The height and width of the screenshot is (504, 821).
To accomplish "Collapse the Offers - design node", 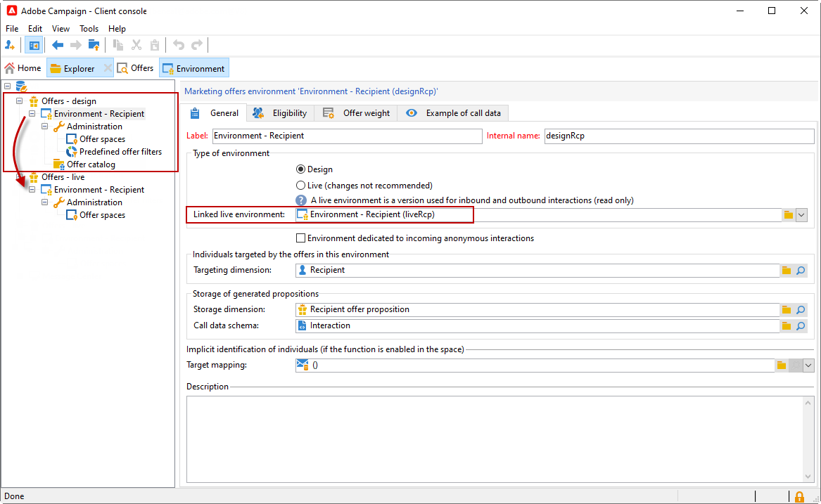I will click(x=20, y=101).
